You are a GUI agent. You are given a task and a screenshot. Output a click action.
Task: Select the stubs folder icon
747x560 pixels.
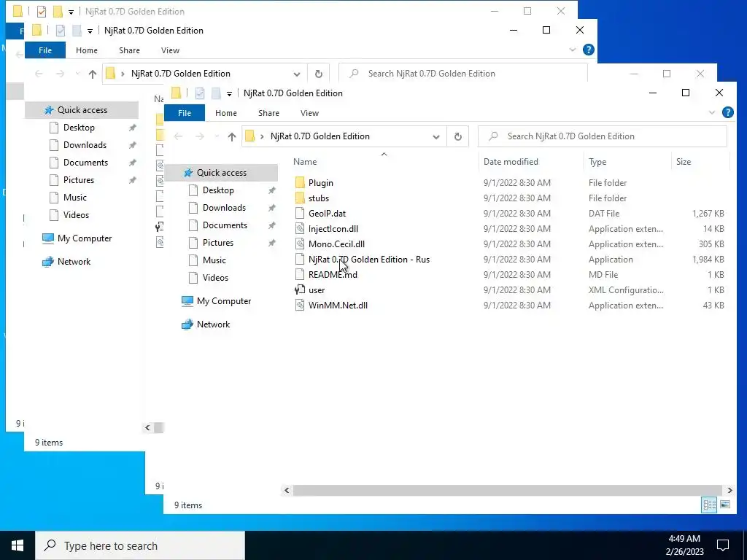[x=300, y=198]
